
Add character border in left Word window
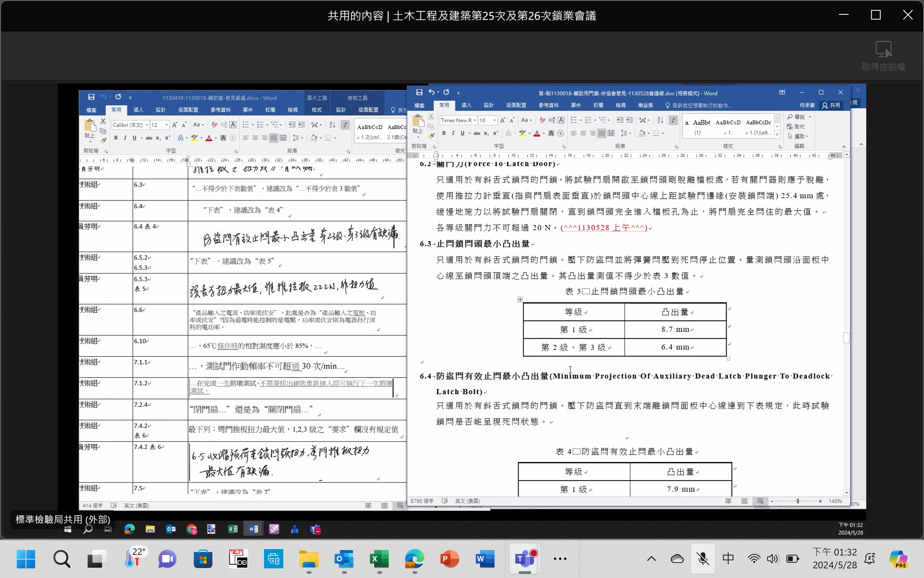click(x=233, y=125)
